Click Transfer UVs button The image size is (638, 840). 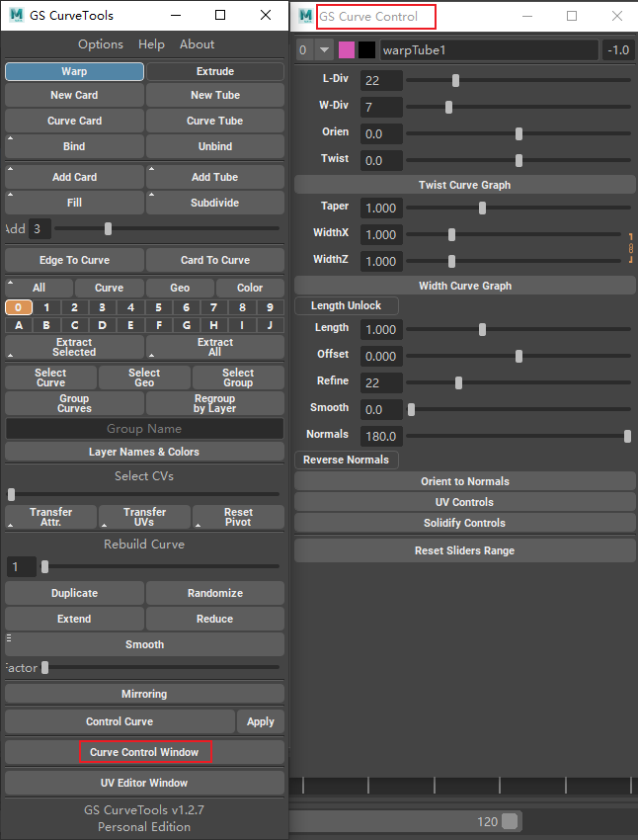(x=144, y=517)
